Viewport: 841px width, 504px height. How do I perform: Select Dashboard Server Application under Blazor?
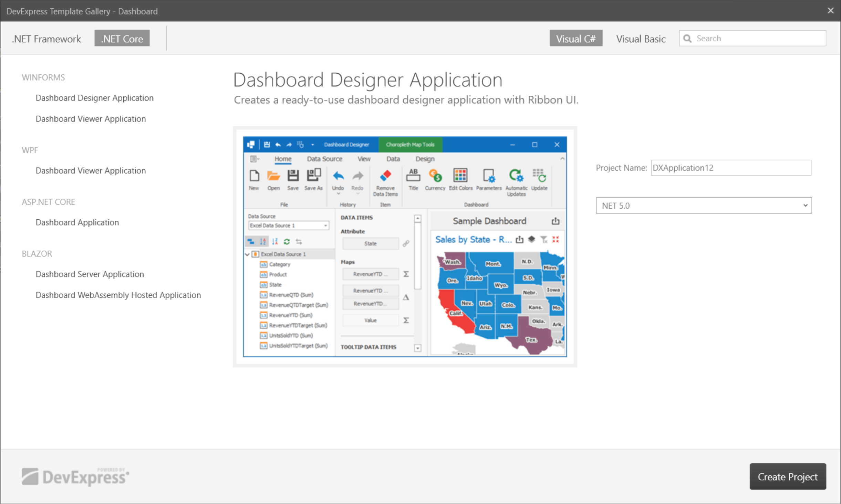(x=90, y=274)
